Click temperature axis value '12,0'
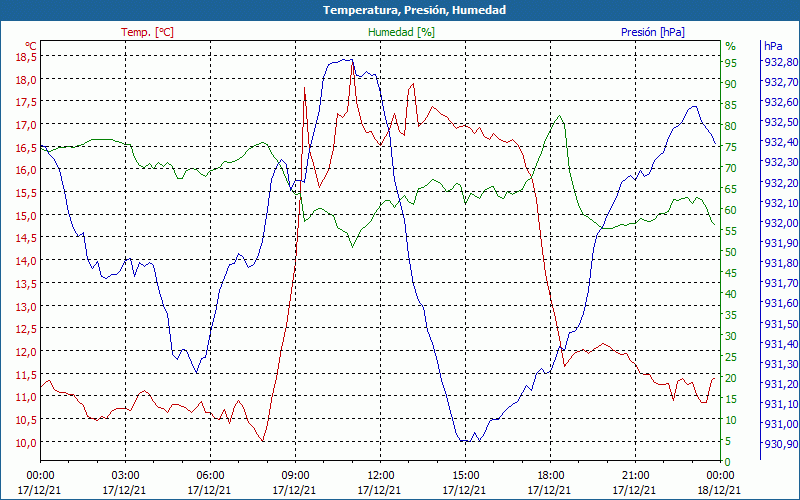Image resolution: width=800 pixels, height=500 pixels. point(26,352)
